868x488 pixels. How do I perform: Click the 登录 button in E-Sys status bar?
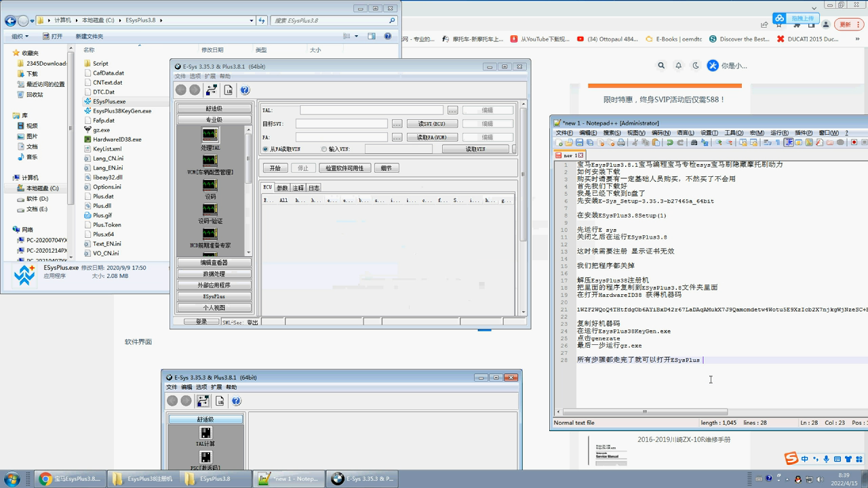(201, 322)
